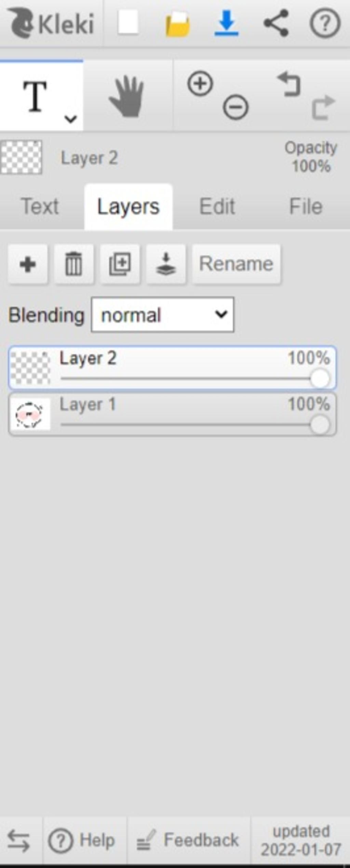Click the zoom in icon
Viewport: 350px width, 868px height.
click(200, 83)
